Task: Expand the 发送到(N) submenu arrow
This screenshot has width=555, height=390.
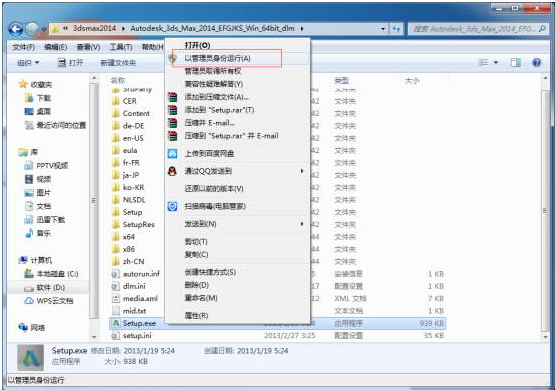Action: pos(302,224)
